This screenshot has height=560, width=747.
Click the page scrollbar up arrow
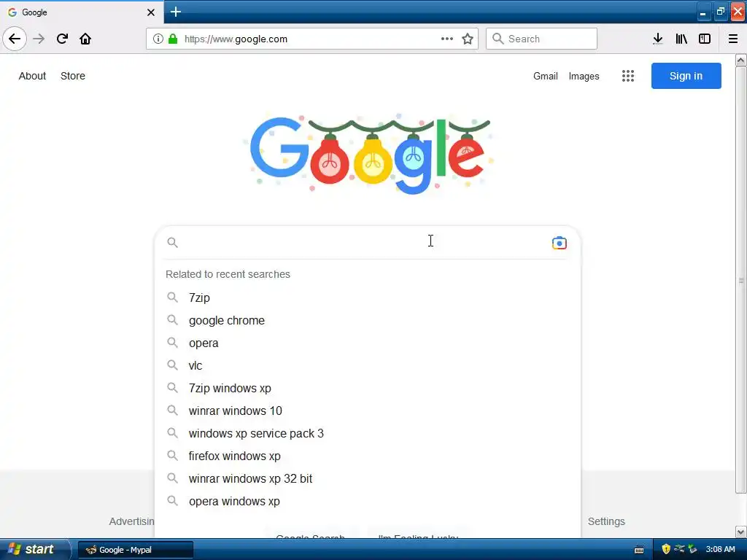[x=741, y=61]
